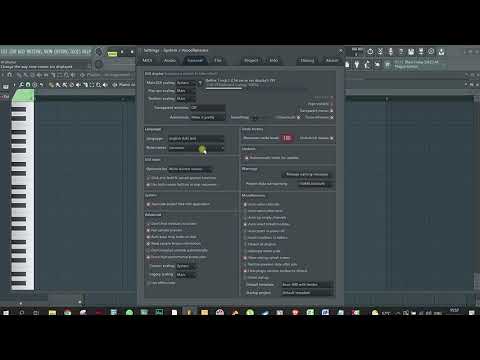This screenshot has width=480, height=360.
Task: Switch to the MIDI settings tab
Action: (147, 60)
